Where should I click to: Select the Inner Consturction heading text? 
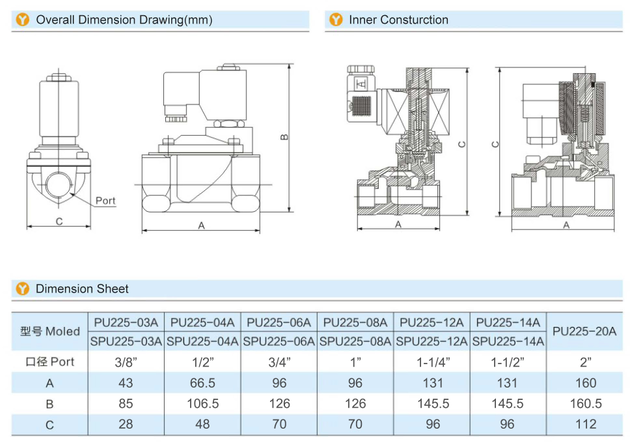coord(398,19)
